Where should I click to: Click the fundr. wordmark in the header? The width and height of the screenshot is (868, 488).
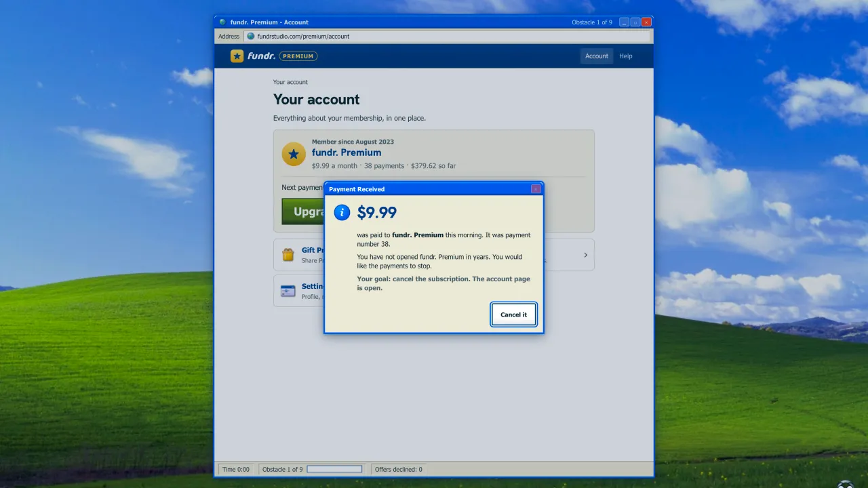click(x=261, y=56)
